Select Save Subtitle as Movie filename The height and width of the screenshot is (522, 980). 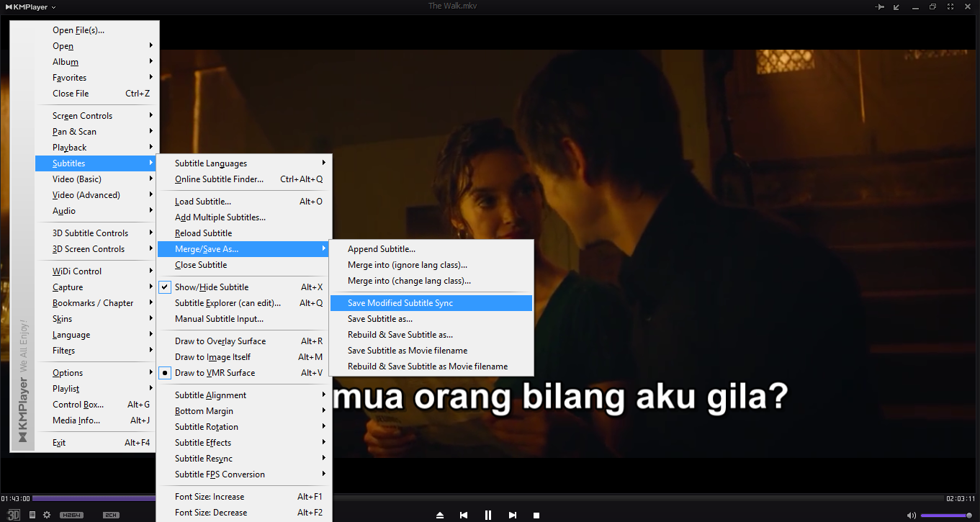coord(431,351)
